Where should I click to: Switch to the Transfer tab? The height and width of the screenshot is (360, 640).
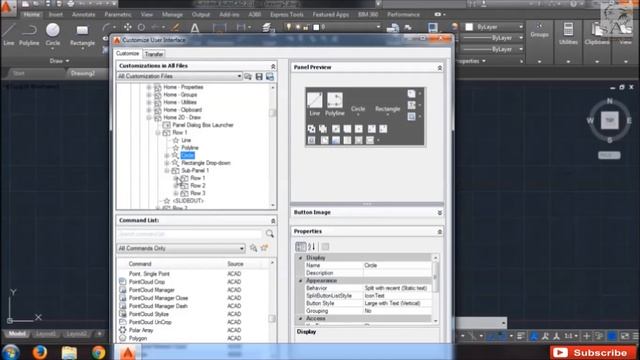coord(154,54)
